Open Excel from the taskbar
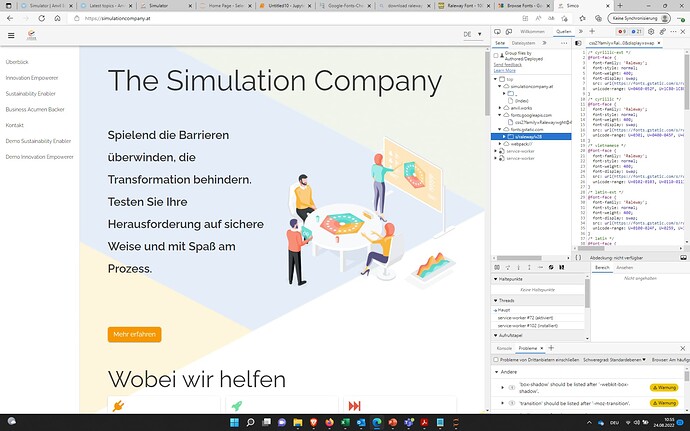690x431 pixels. (345, 423)
